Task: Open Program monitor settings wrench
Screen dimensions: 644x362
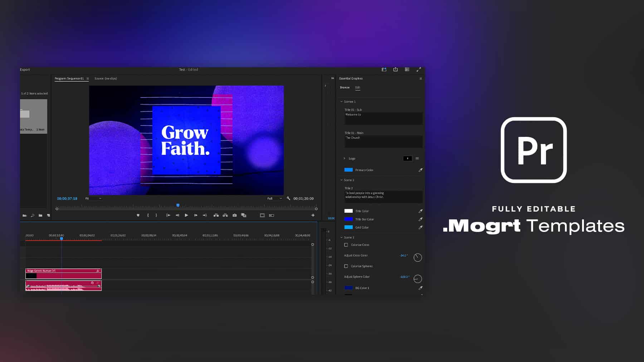Action: tap(288, 198)
